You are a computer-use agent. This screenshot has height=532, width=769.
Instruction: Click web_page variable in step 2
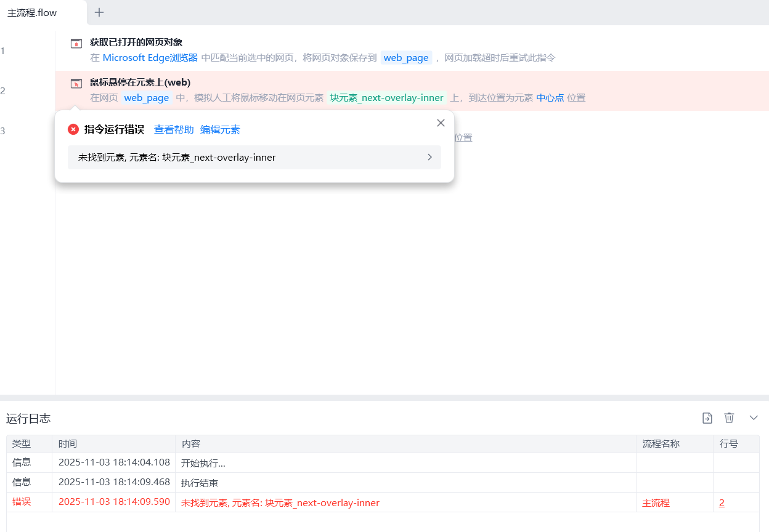pyautogui.click(x=147, y=98)
